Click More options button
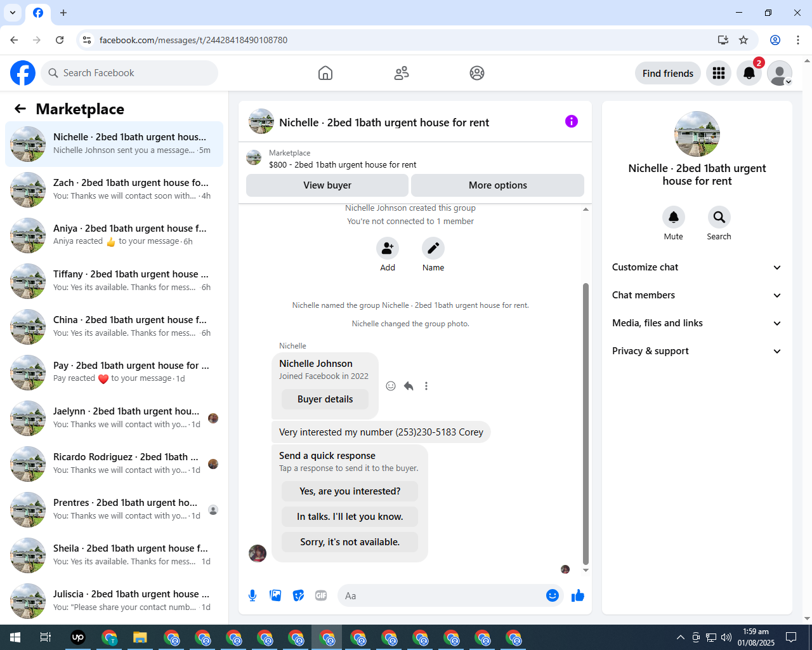 coord(498,185)
